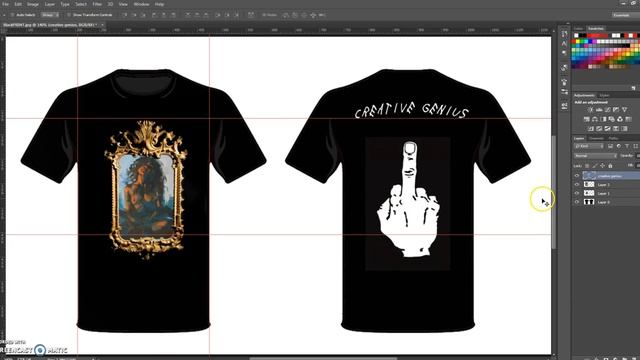Add a Photo Filter adjustment
Screen dimensions: 640x360
click(611, 119)
